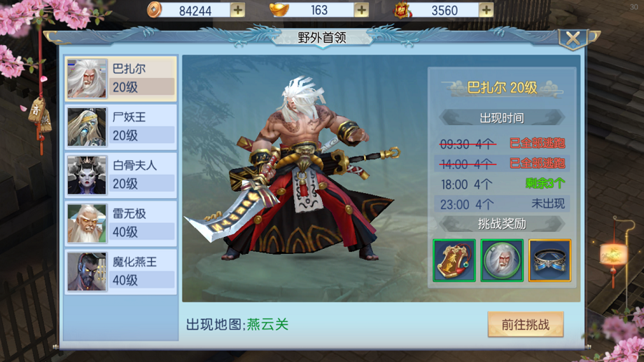Inspect the blue ring reward item
This screenshot has width=644, height=362.
coord(550,260)
